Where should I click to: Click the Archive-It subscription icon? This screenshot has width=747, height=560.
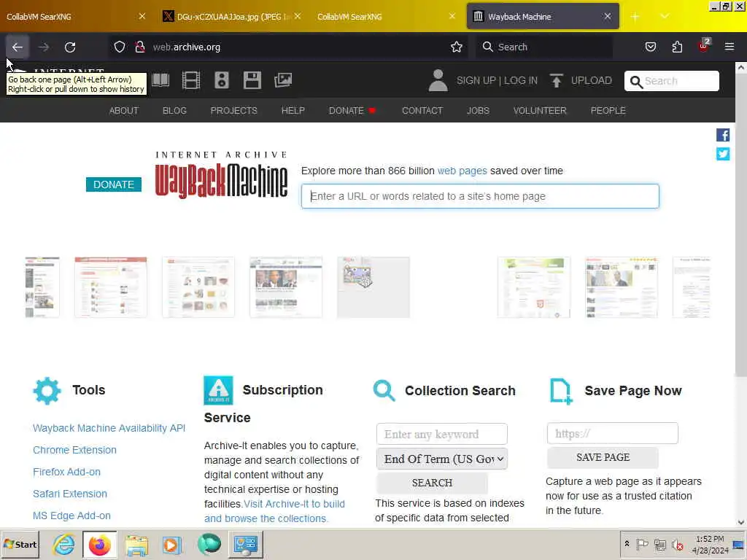(x=218, y=391)
